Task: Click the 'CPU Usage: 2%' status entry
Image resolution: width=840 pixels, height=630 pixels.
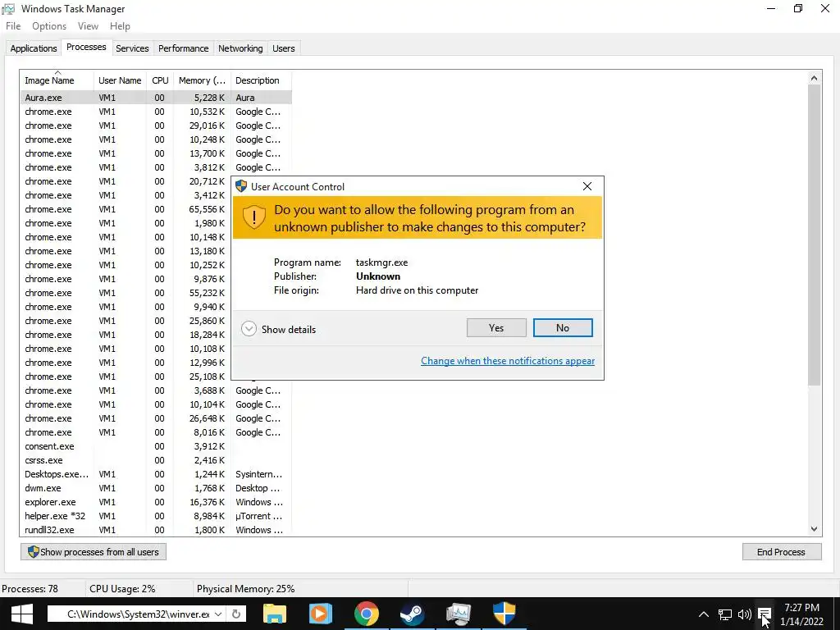Action: [122, 589]
